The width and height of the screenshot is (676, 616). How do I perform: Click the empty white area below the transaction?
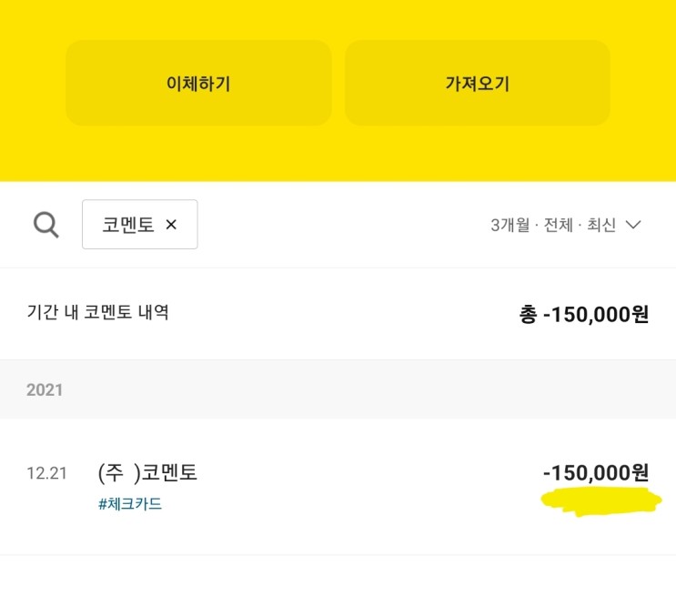(338, 586)
